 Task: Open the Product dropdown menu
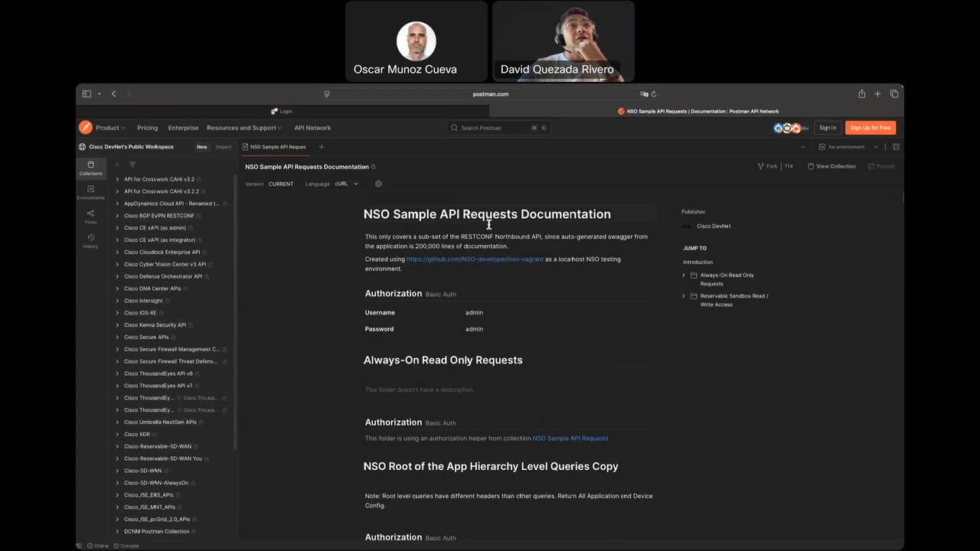tap(110, 128)
